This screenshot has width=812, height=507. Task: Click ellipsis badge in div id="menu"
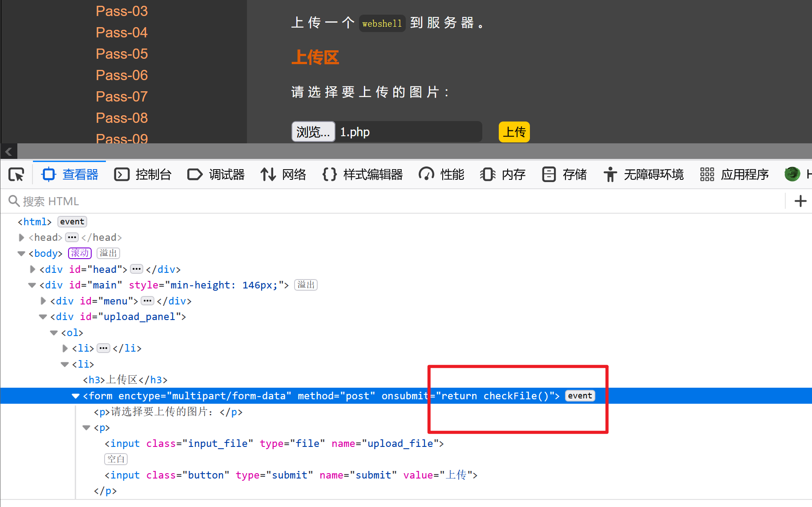(147, 300)
